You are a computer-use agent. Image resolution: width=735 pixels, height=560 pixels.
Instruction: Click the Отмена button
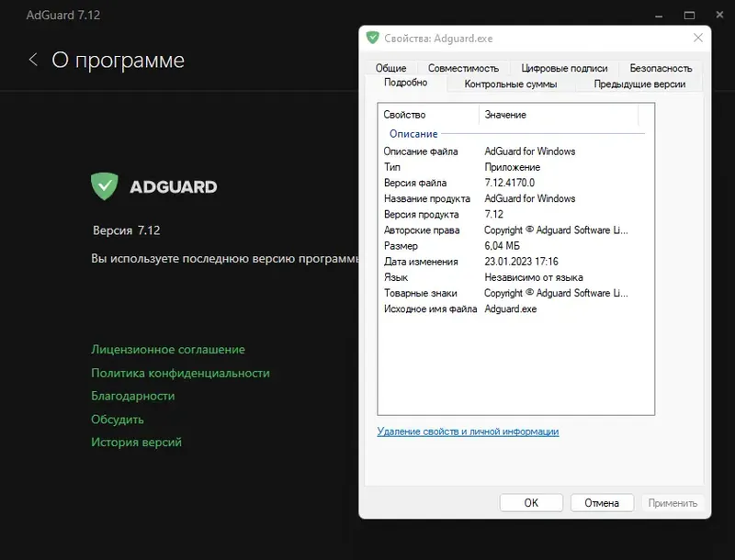(602, 502)
